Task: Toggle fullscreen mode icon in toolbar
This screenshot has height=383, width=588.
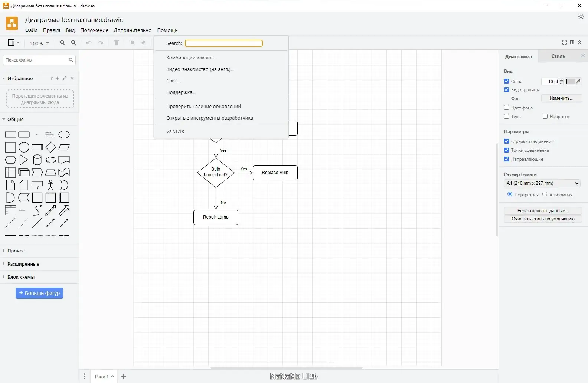Action: click(x=565, y=43)
